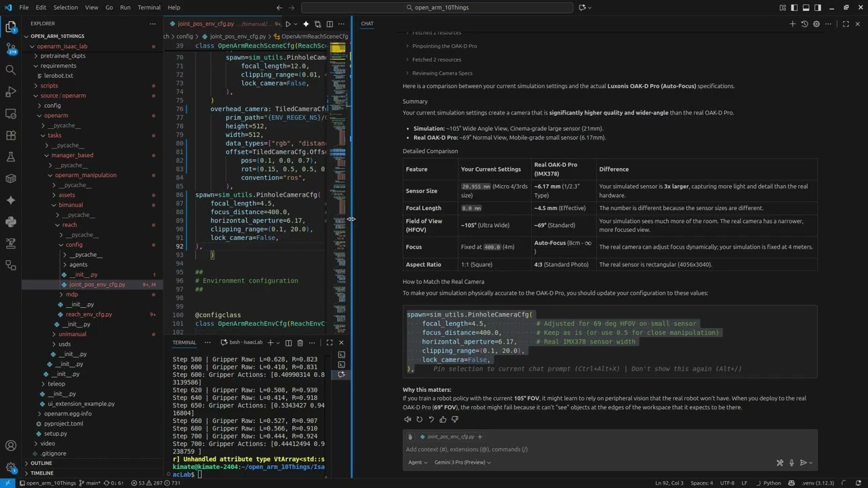
Task: Select the joint_pos_env_cfg.py editor tab
Action: [222, 24]
